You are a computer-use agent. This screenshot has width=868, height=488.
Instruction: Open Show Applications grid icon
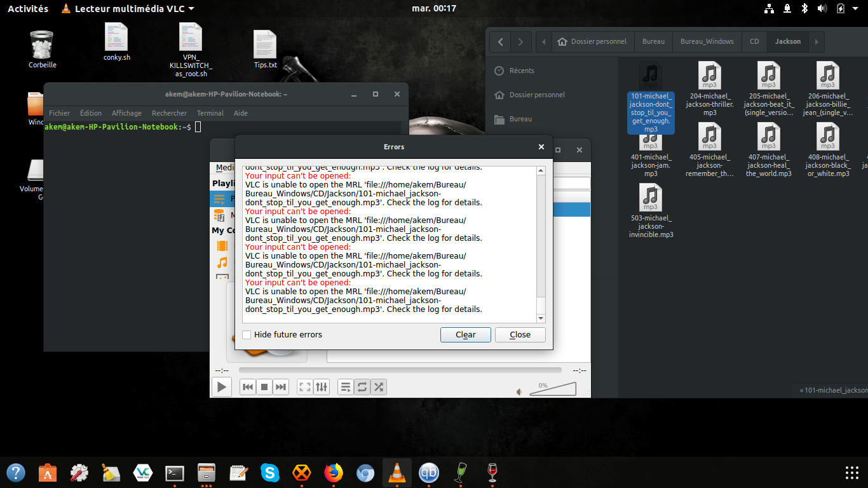click(852, 472)
